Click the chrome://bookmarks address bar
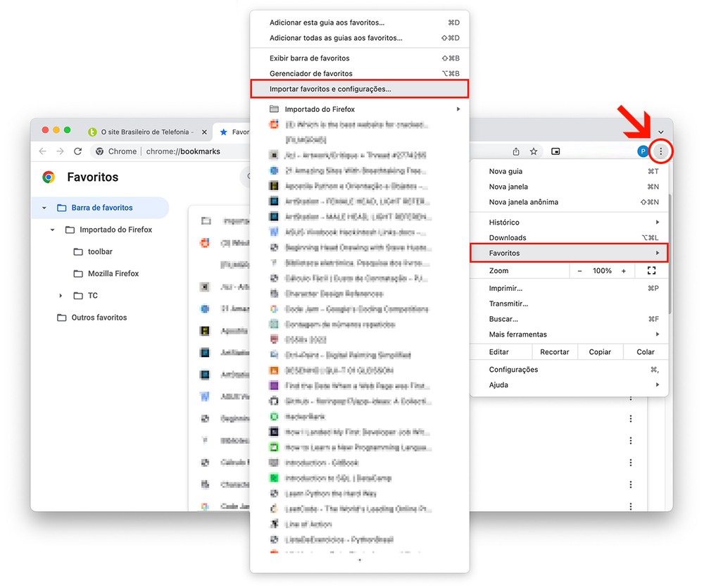 click(183, 151)
